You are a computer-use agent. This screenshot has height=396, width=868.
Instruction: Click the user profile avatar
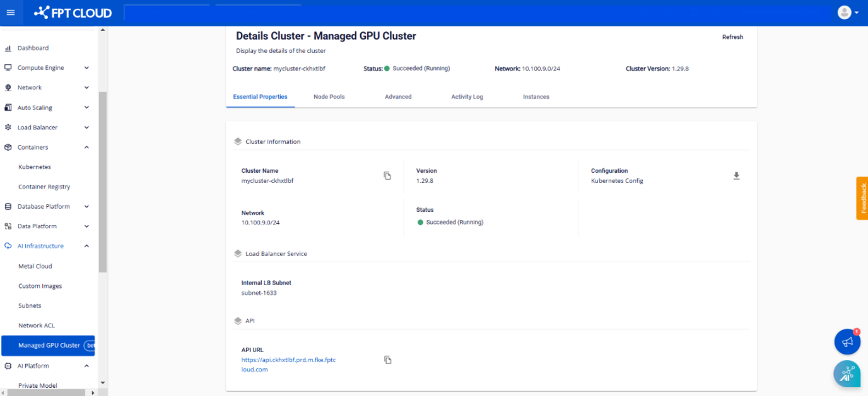point(844,13)
